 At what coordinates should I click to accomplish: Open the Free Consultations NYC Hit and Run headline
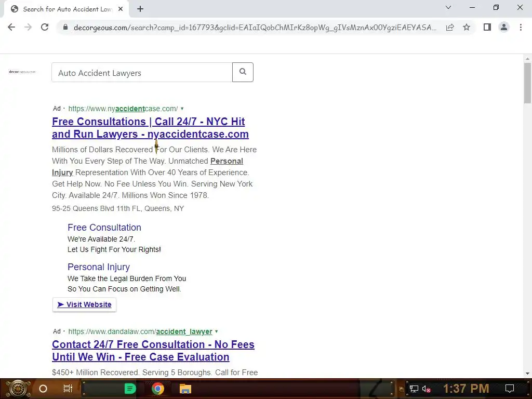tap(150, 128)
